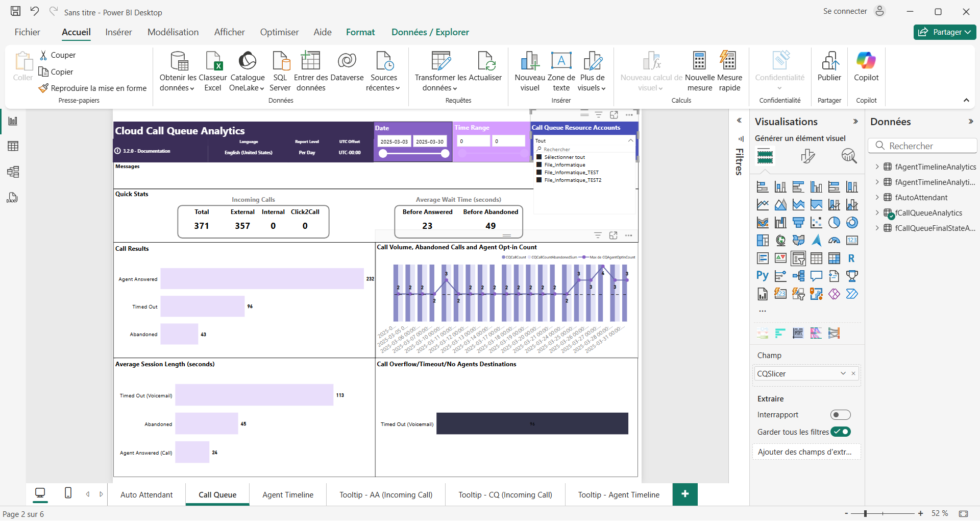980x521 pixels.
Task: Select the Python visual icon
Action: click(x=763, y=276)
